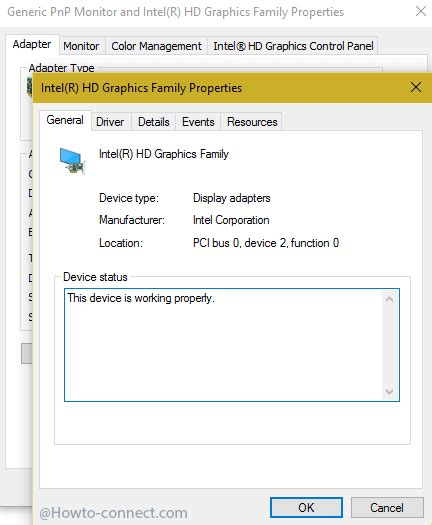The width and height of the screenshot is (432, 525).
Task: Click the scroll down arrow in Device status
Action: pyautogui.click(x=389, y=391)
